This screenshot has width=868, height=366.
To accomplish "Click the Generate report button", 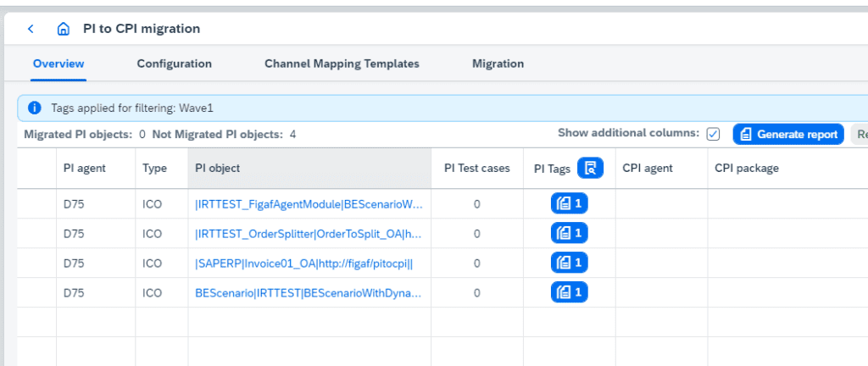I will coord(788,135).
